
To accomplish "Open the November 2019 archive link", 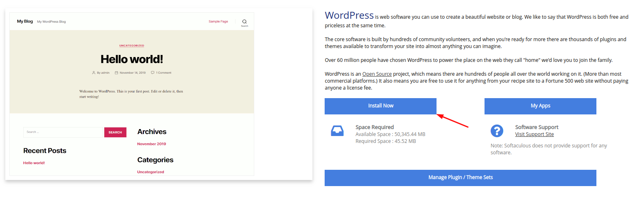I will click(x=152, y=144).
